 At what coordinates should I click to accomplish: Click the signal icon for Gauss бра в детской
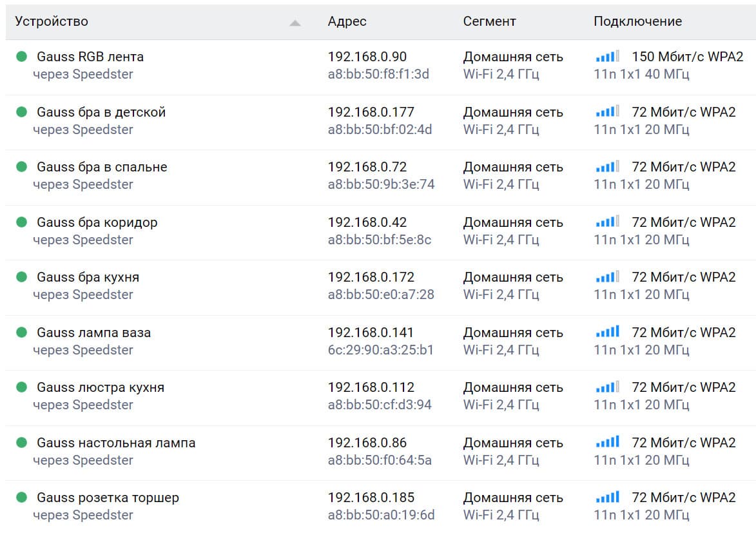click(x=607, y=112)
